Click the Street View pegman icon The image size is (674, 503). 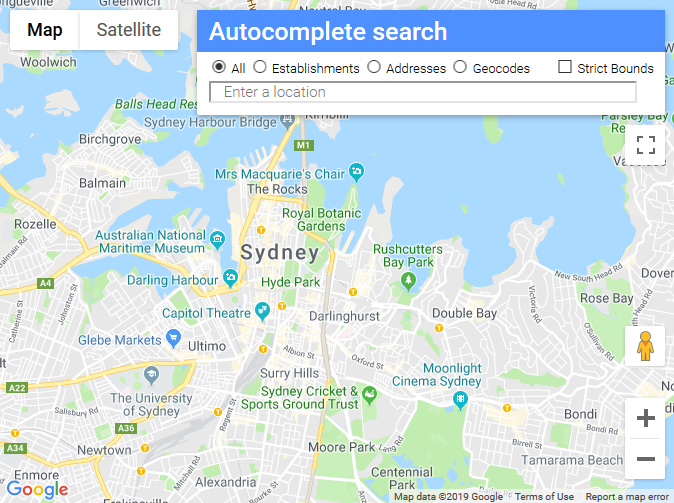pos(645,346)
